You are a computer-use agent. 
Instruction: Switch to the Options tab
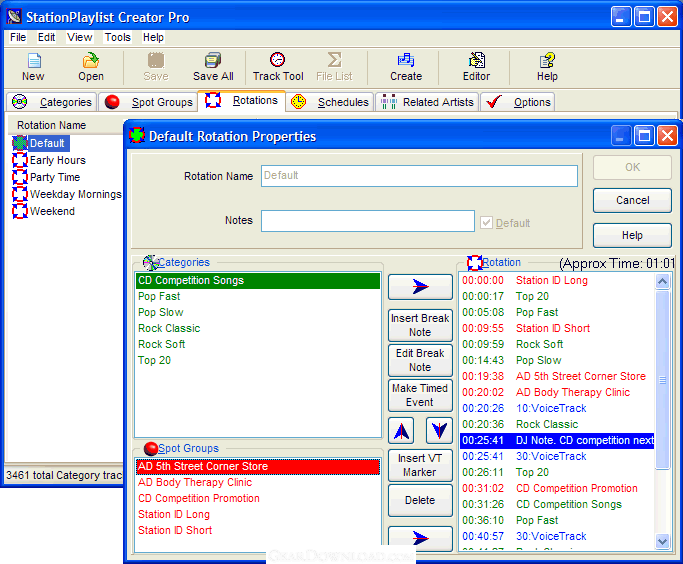coord(518,102)
